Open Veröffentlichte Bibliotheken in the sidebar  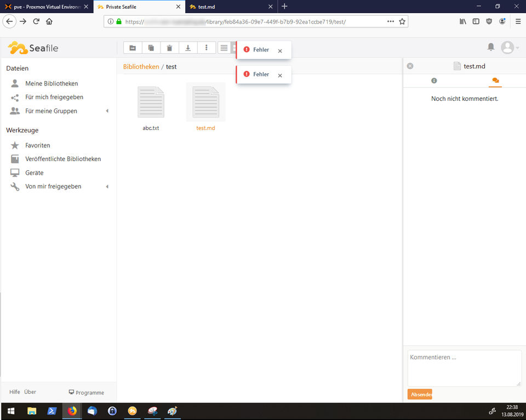point(63,159)
